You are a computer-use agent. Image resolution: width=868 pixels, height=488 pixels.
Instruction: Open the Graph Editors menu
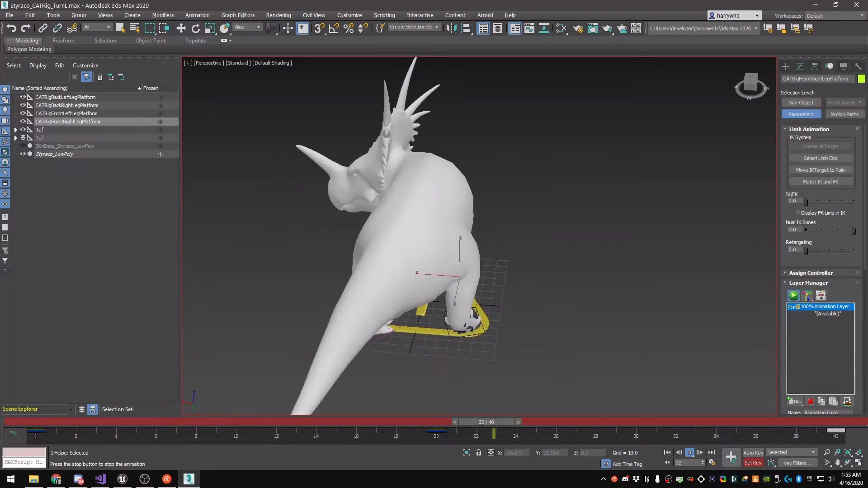pos(238,15)
